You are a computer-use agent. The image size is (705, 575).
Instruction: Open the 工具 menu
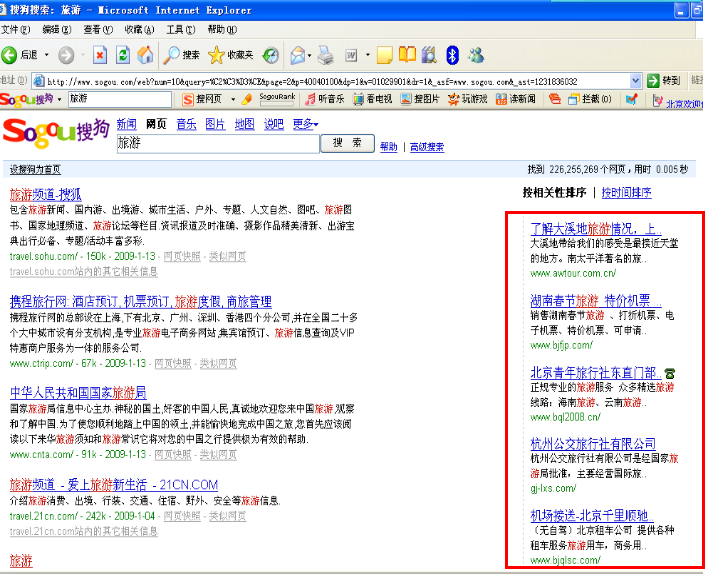[181, 30]
